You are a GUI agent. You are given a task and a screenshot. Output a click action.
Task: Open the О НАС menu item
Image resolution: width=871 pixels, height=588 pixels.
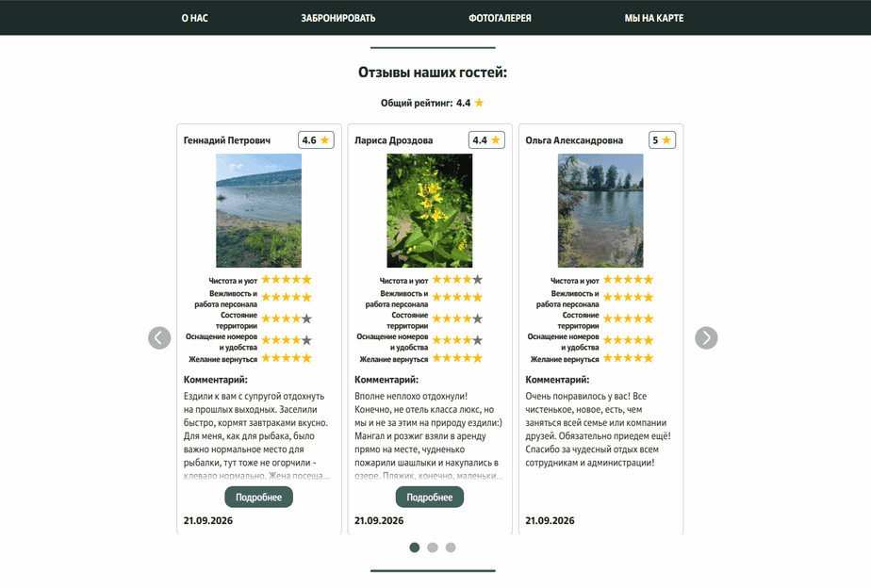[x=194, y=18]
